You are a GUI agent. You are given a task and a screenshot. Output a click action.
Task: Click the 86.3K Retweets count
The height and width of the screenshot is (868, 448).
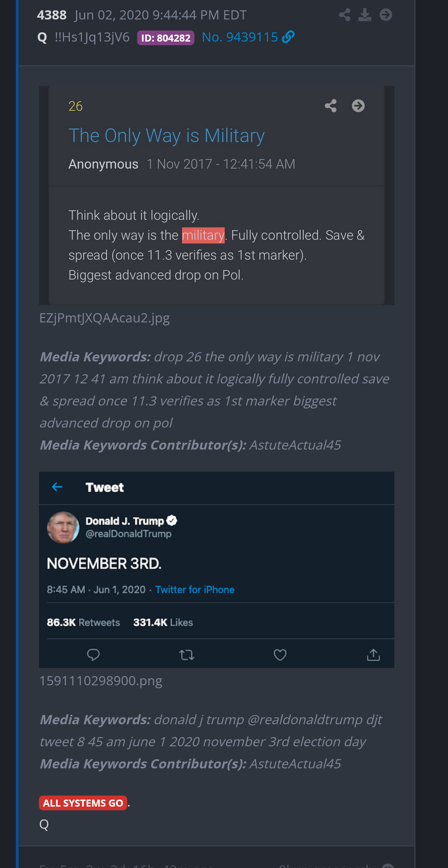coord(83,622)
